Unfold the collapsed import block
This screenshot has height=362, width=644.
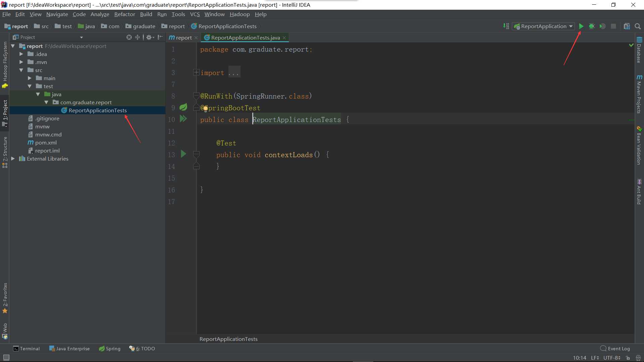pyautogui.click(x=196, y=72)
